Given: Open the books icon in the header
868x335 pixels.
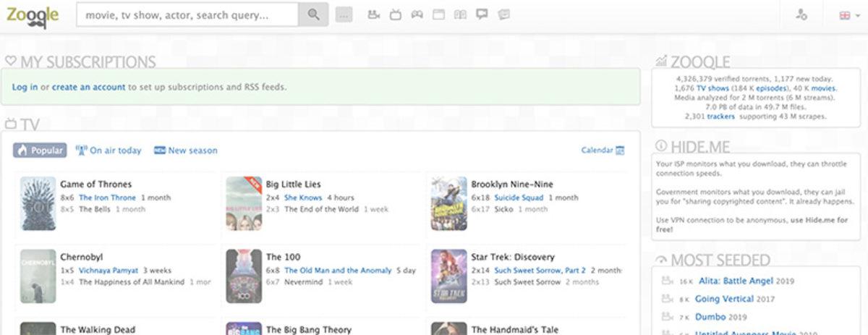Looking at the screenshot, I should [461, 14].
